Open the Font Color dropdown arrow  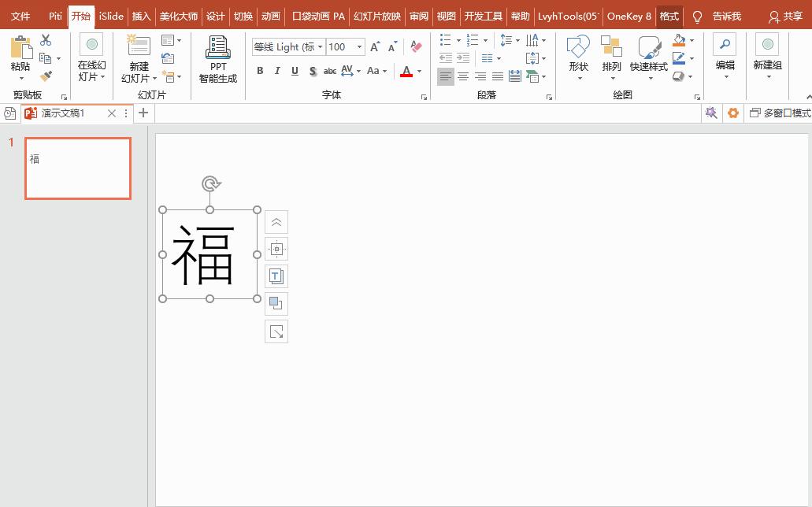pyautogui.click(x=419, y=72)
